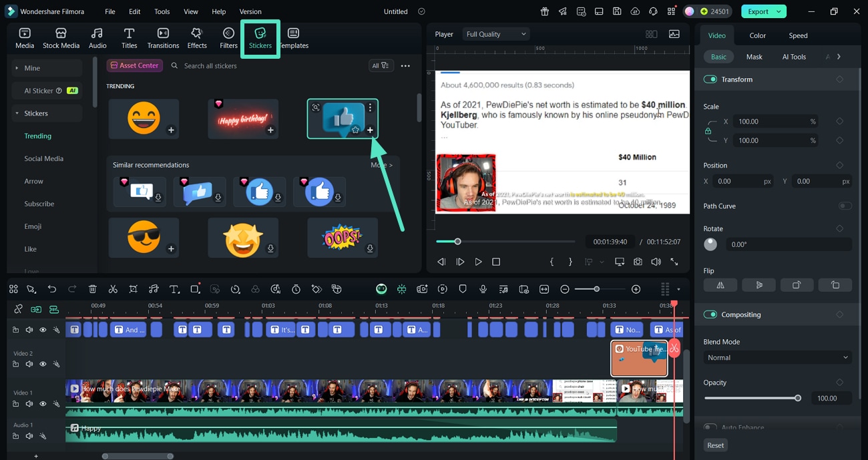
Task: Toggle the Compositing switch
Action: pos(710,314)
